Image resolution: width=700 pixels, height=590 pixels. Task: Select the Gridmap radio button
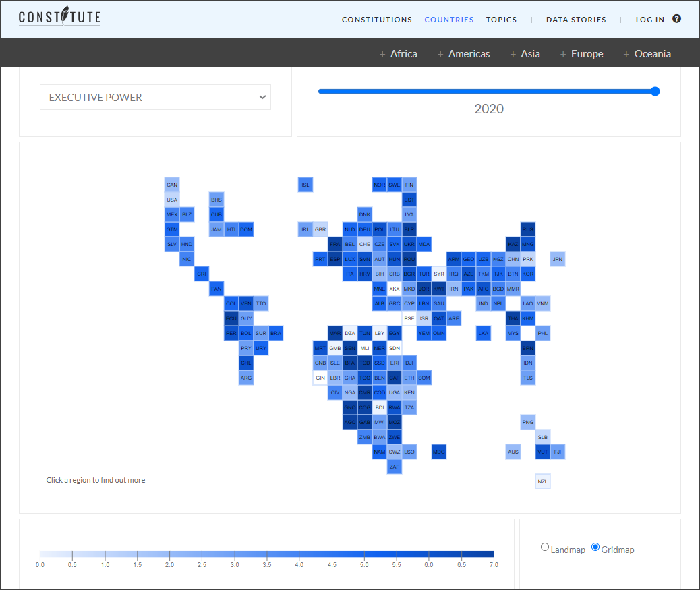[595, 548]
